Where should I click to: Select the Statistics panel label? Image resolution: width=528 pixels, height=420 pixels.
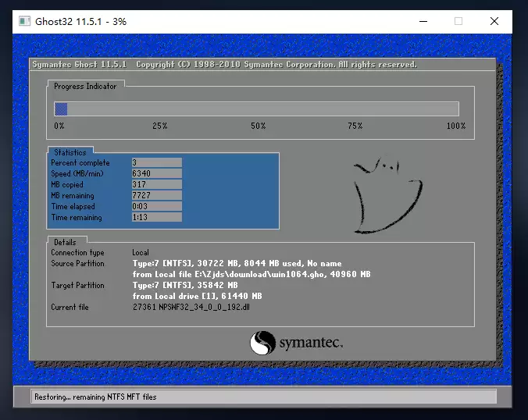pos(70,152)
